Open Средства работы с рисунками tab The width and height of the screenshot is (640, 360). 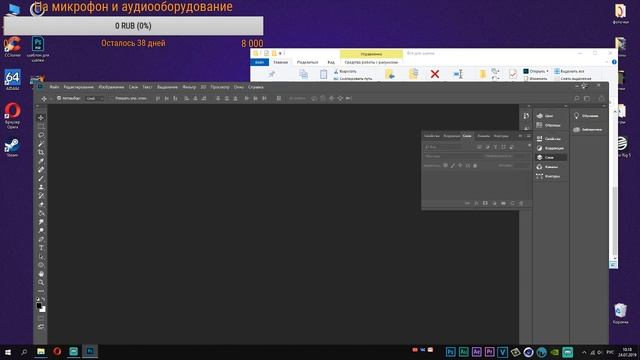(371, 62)
